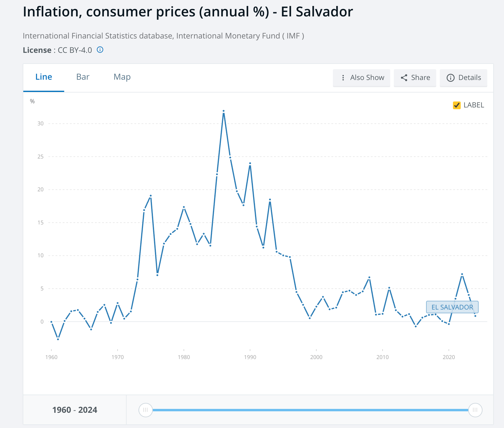
Task: Click the EL SALVADOR series label
Action: tap(452, 307)
